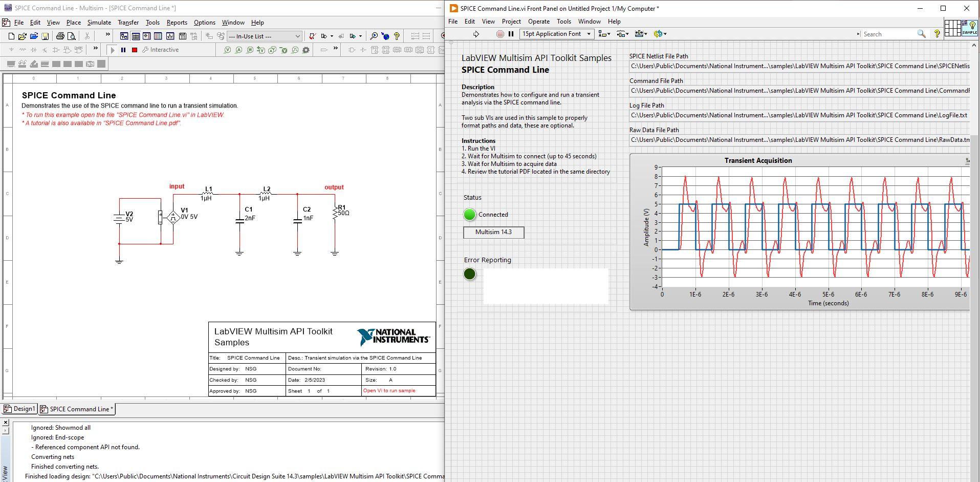This screenshot has height=482, width=980.
Task: Open the Multisim Transfer menu
Action: click(x=128, y=23)
